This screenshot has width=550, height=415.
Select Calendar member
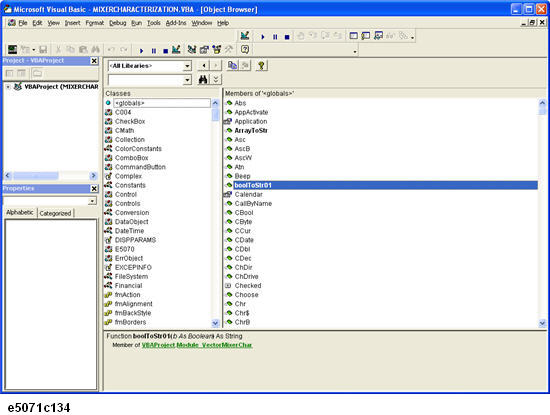coord(248,194)
